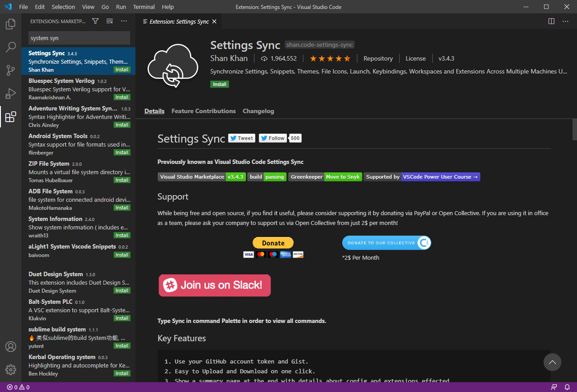Open the Go menu
The image size is (577, 392).
[x=105, y=7]
